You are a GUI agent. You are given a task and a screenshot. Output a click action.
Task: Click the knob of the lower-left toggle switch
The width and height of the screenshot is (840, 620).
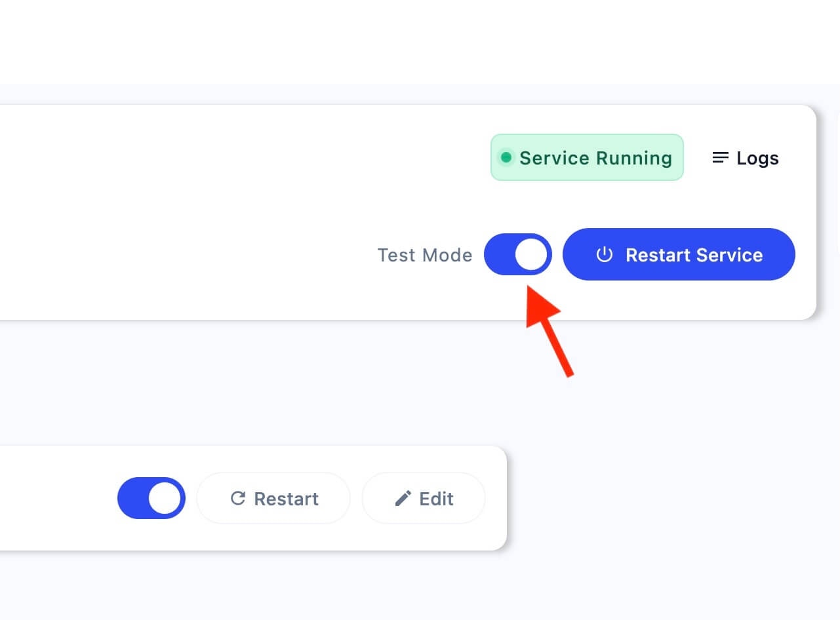point(165,498)
